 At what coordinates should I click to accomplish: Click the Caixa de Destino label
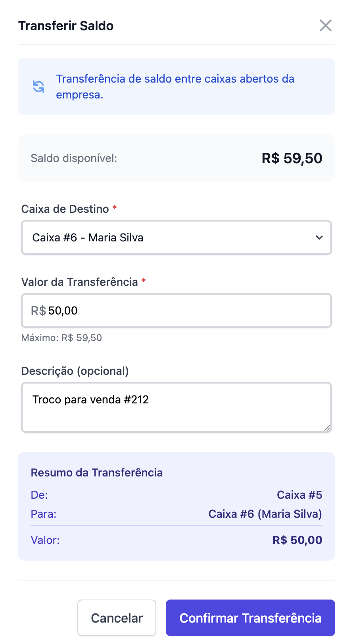point(65,209)
